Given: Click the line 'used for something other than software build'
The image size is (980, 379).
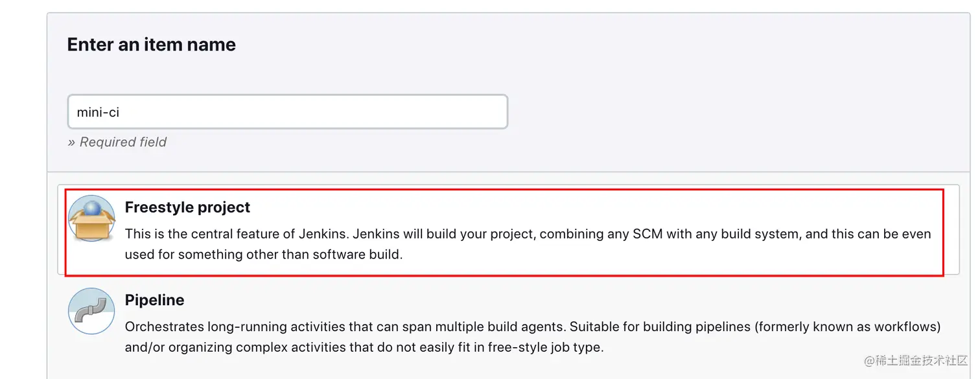Looking at the screenshot, I should pyautogui.click(x=264, y=255).
